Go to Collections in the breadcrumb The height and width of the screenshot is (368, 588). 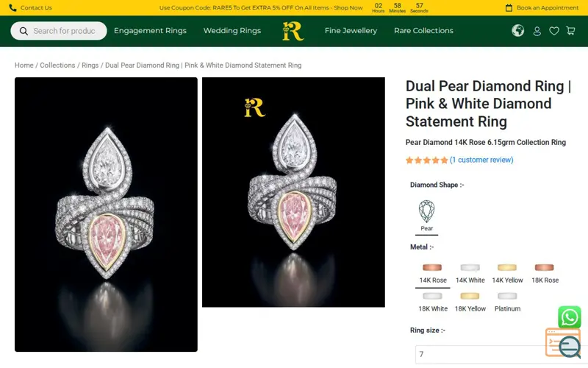pyautogui.click(x=57, y=66)
